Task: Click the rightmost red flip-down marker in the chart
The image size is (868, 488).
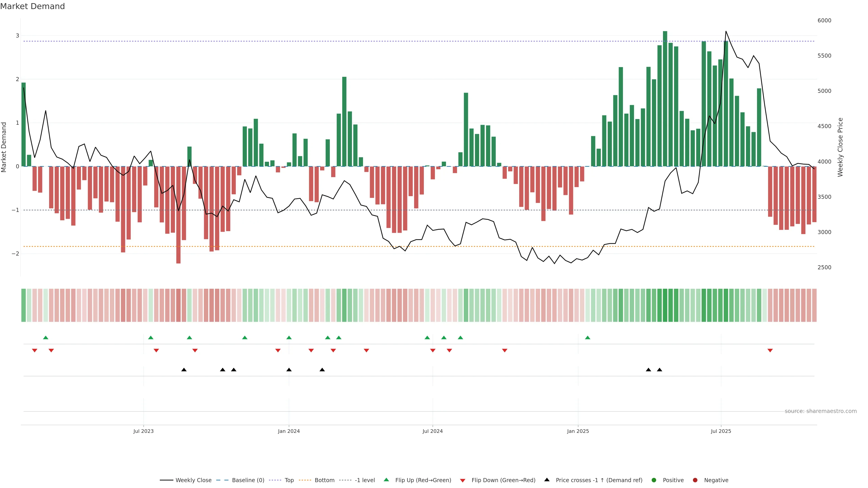Action: click(x=770, y=350)
